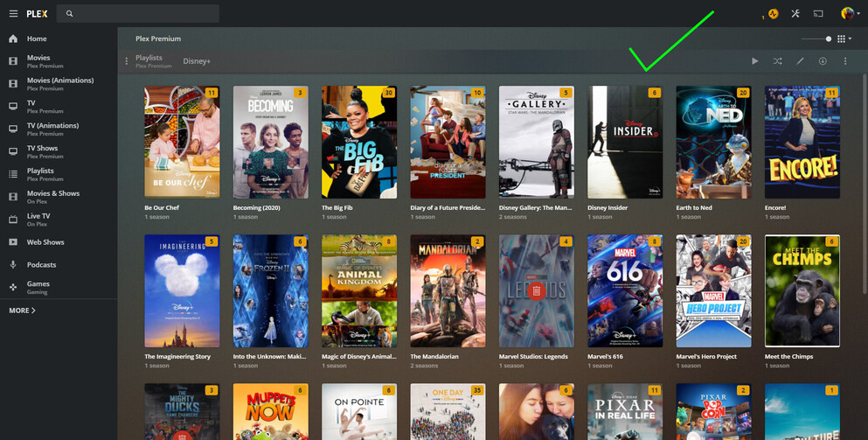Screen dimensions: 868x440
Task: Shuffle the Disney+ playlist
Action: (778, 61)
